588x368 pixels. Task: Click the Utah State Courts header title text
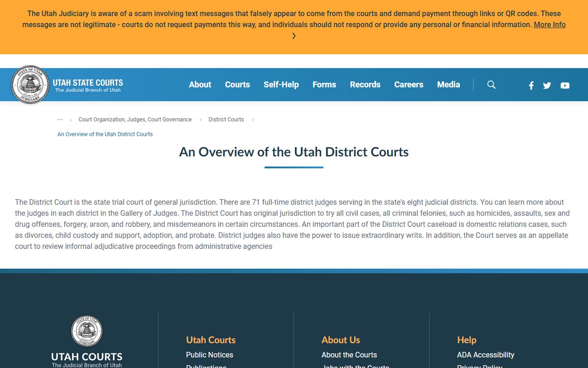click(x=88, y=83)
